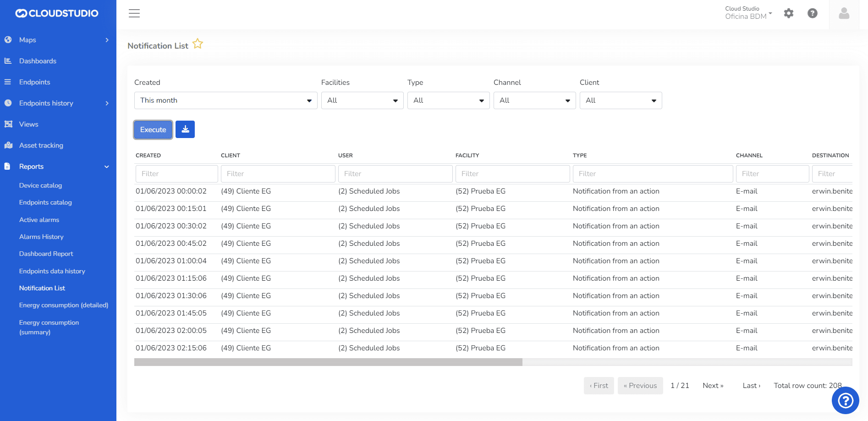Click the download export icon button

(185, 129)
